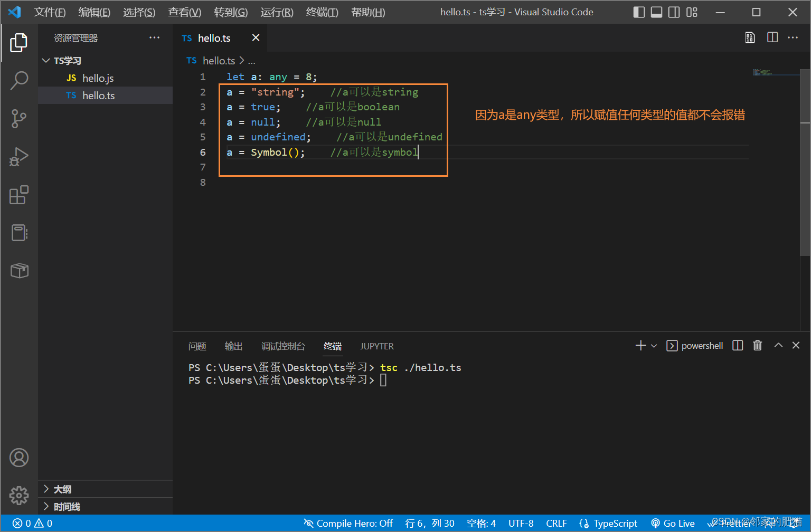Create a new terminal with plus icon

pyautogui.click(x=640, y=346)
